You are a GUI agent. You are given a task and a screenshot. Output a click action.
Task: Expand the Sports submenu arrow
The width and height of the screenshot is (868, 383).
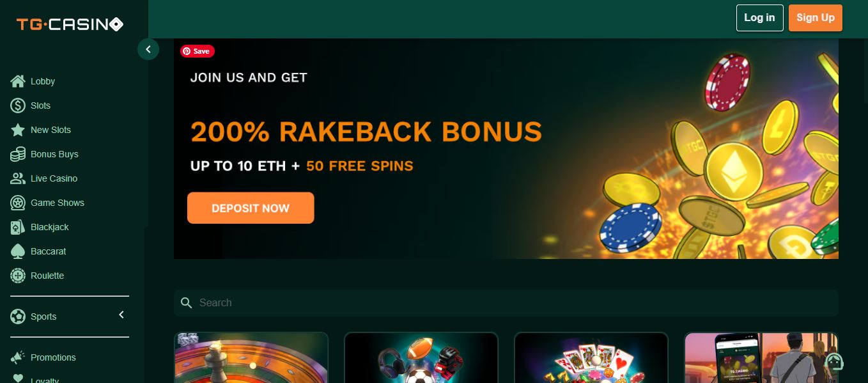(121, 315)
